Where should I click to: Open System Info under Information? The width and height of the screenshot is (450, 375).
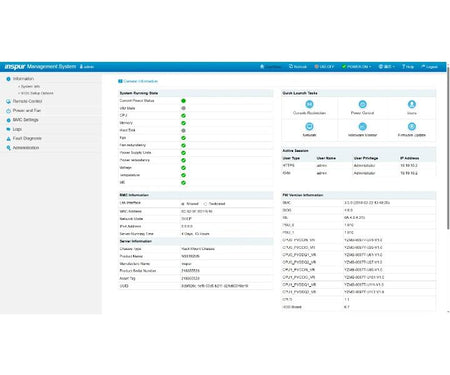[30, 86]
